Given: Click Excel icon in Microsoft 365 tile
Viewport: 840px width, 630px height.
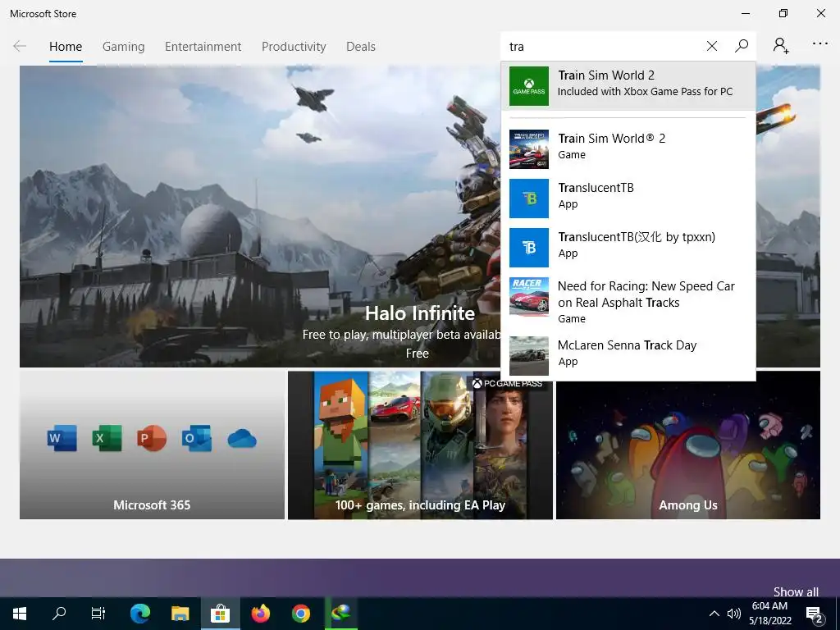Looking at the screenshot, I should pos(107,438).
